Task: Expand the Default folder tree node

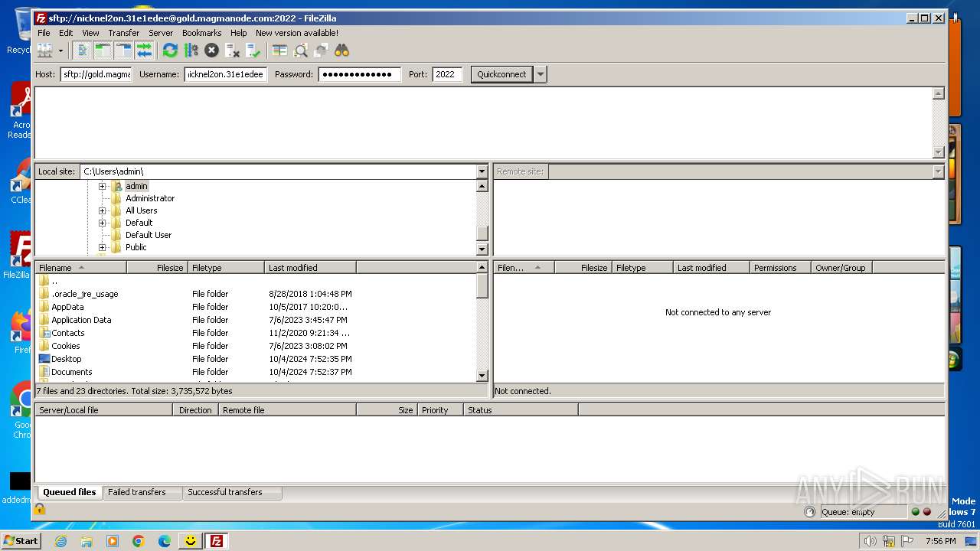Action: point(102,223)
